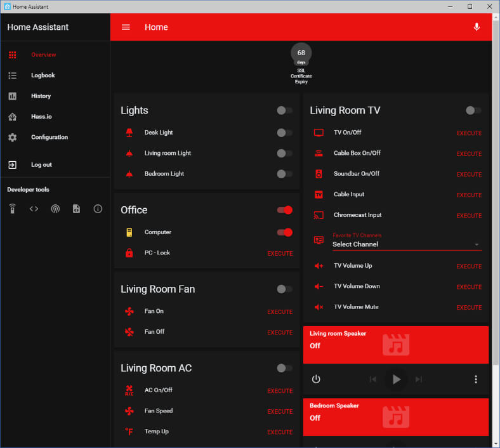
Task: Click the PC - Lock padlock icon
Action: (x=129, y=253)
